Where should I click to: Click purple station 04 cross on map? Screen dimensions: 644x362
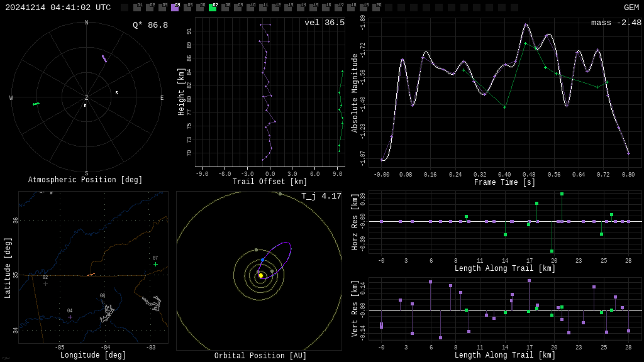click(x=70, y=317)
